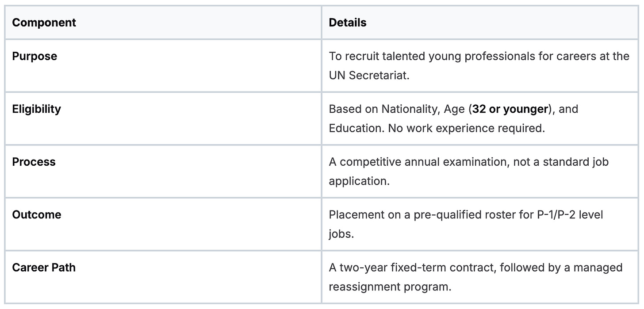
Task: Click the Details column header
Action: pyautogui.click(x=348, y=23)
